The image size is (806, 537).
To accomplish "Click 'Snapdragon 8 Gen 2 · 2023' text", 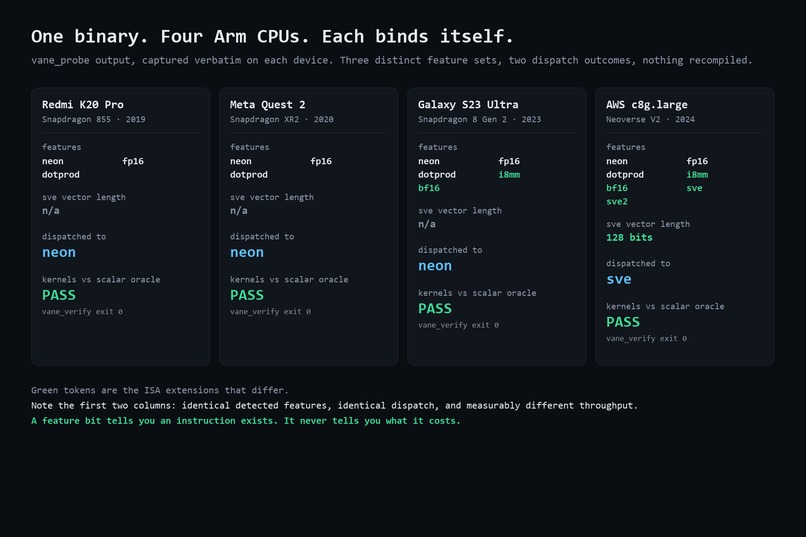I will click(x=479, y=119).
